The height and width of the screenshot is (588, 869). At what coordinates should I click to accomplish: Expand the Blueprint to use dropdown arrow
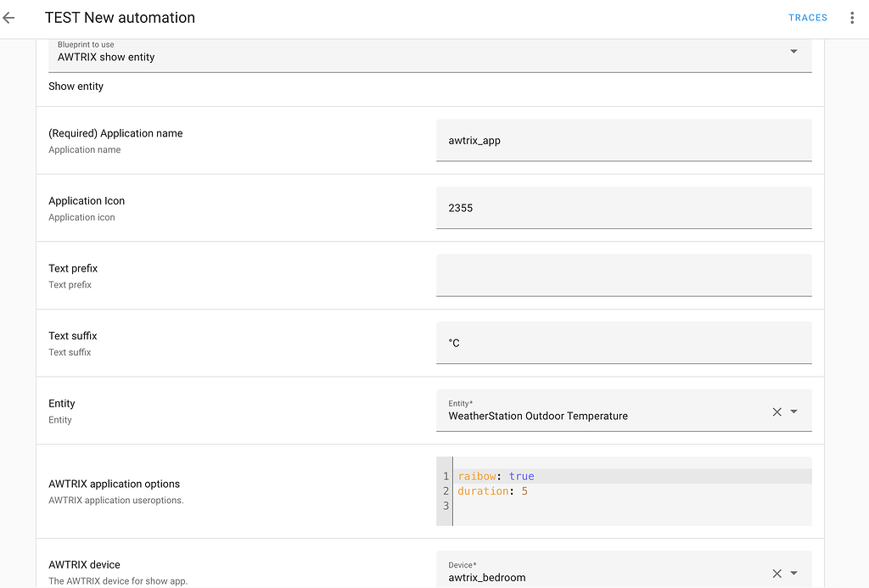click(x=793, y=52)
